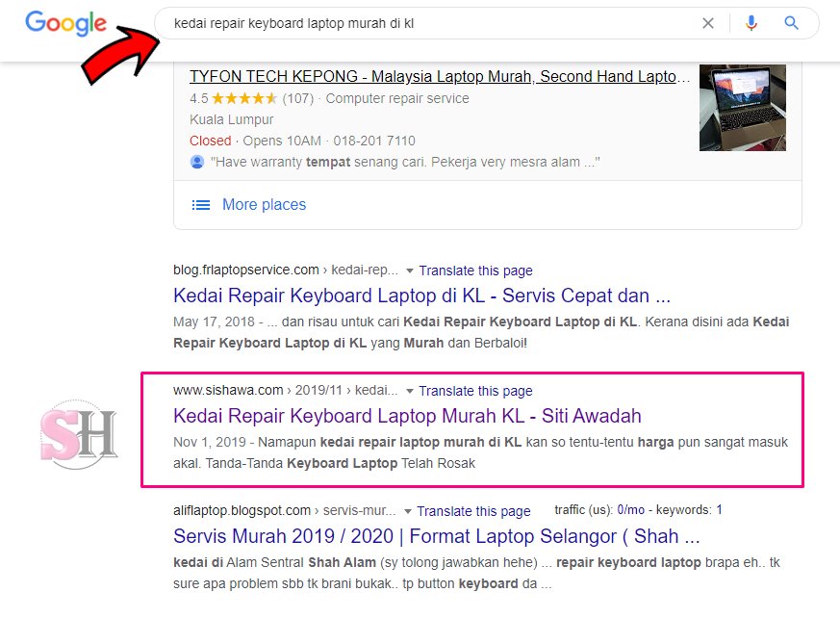Screen dimensions: 840x618
Task: Open Servis Murah 2019 / 2020 Format Laptop result
Action: pos(437,536)
